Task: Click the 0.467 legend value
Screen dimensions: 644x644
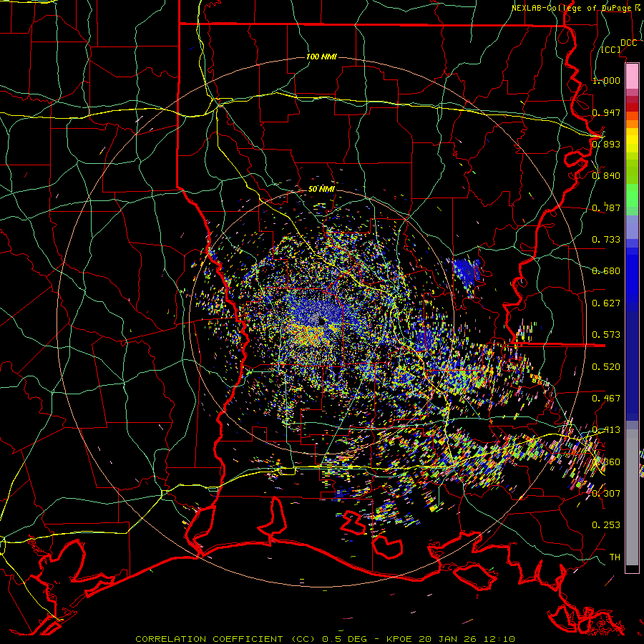Action: click(606, 398)
